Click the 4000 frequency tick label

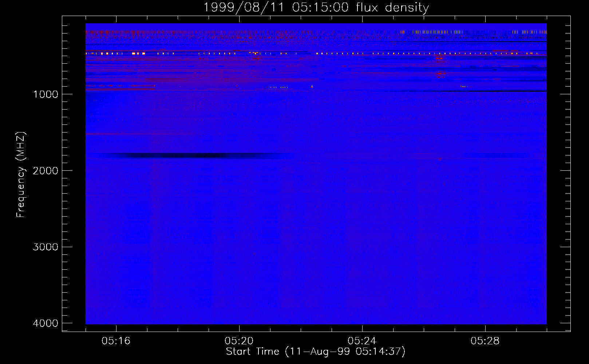(46, 323)
